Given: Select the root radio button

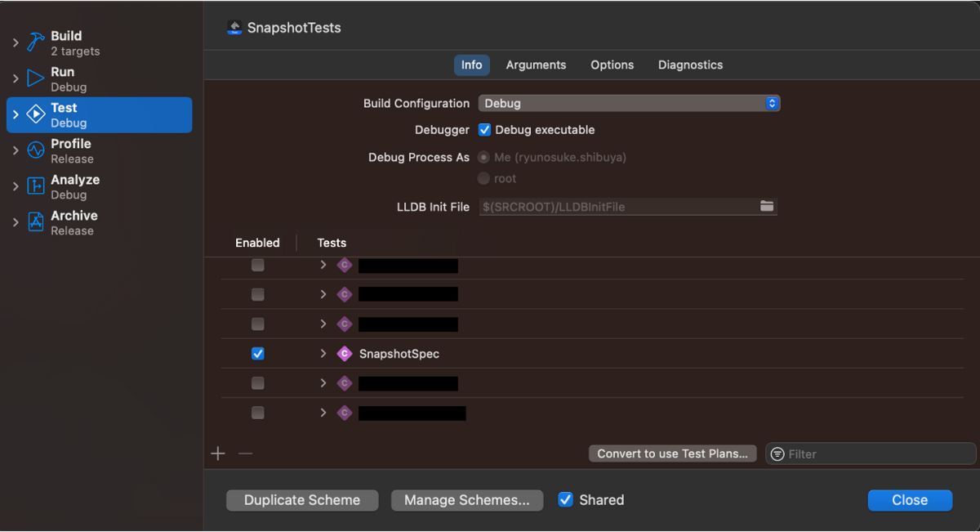Looking at the screenshot, I should (x=484, y=178).
